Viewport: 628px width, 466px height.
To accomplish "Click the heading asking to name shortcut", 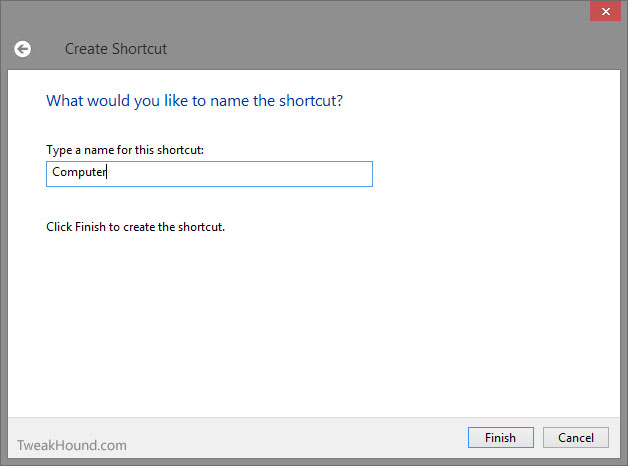I will coord(195,100).
